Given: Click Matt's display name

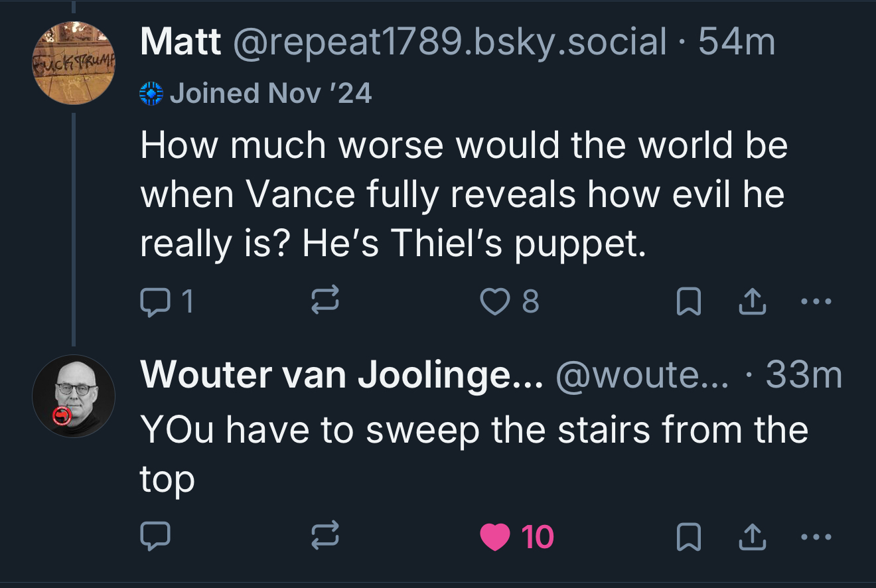Looking at the screenshot, I should (x=181, y=42).
